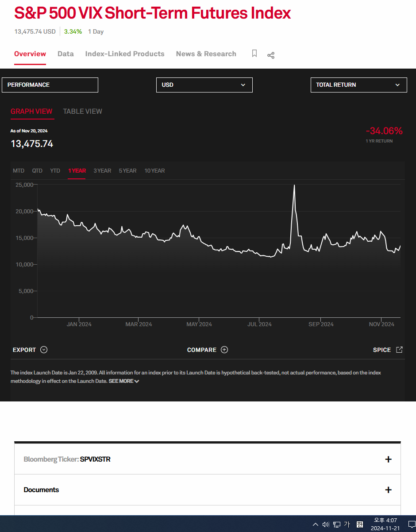Image resolution: width=416 pixels, height=532 pixels.
Task: Click the As of Nov 20, 2024 date
Action: (x=29, y=131)
